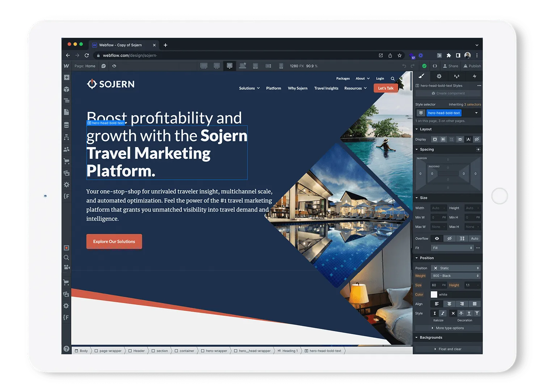Click the selector states icon

pyautogui.click(x=421, y=113)
